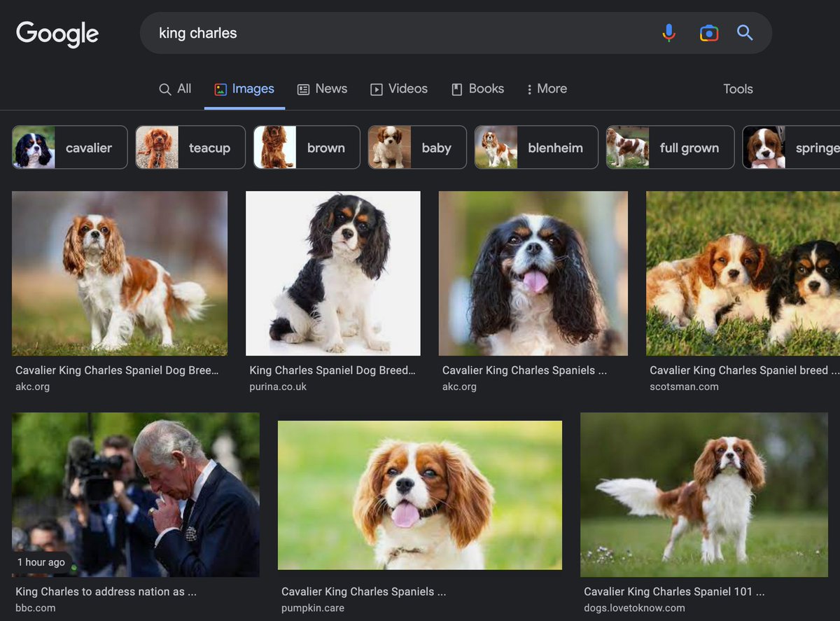Screen dimensions: 840x621
Task: Click the magnifying glass search button
Action: pos(745,33)
